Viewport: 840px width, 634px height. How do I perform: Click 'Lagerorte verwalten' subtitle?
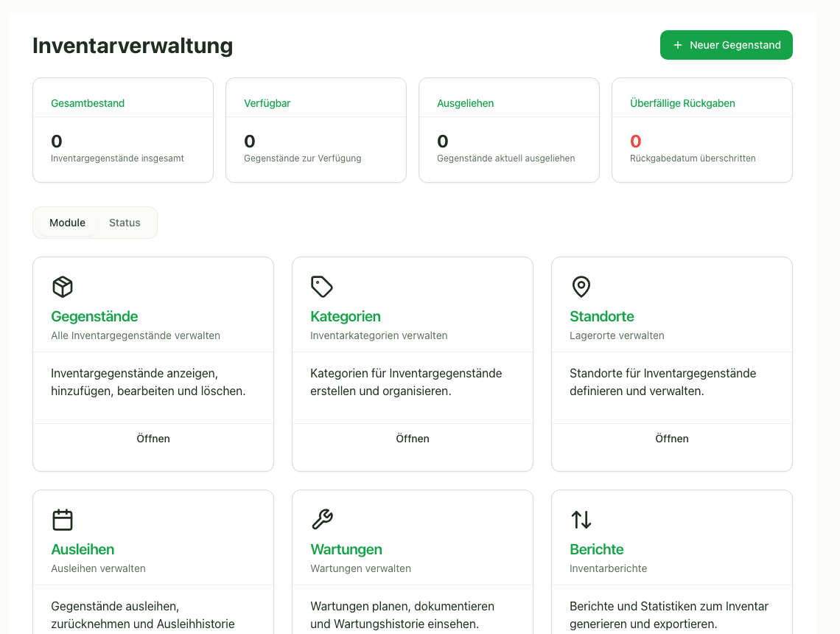(x=617, y=335)
